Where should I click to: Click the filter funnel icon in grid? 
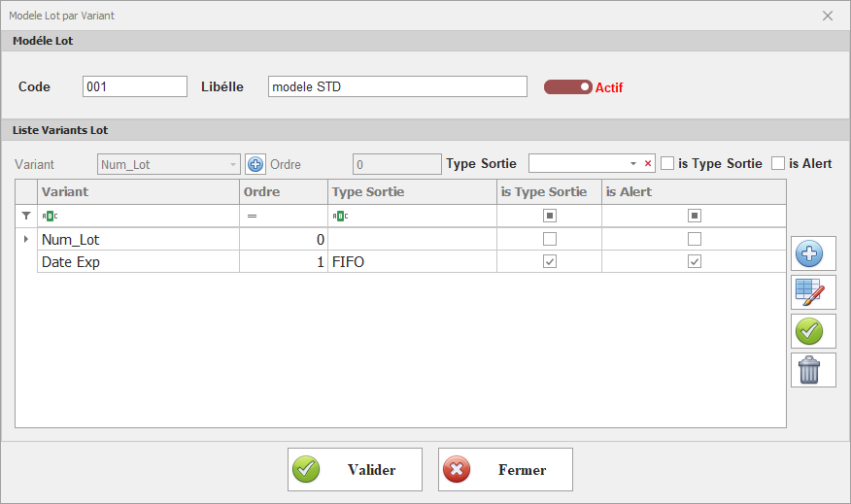click(26, 216)
